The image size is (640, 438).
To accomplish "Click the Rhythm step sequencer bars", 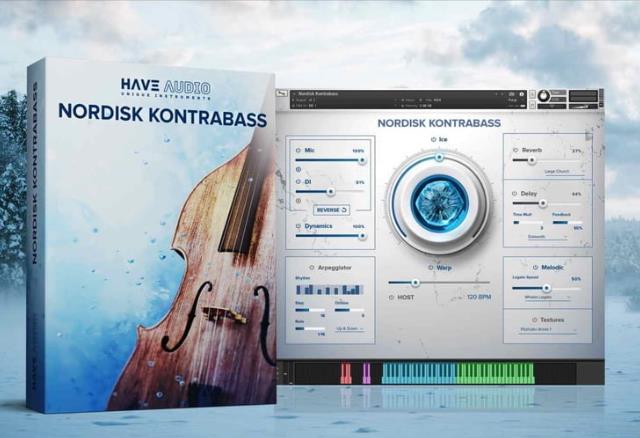I will click(x=329, y=290).
